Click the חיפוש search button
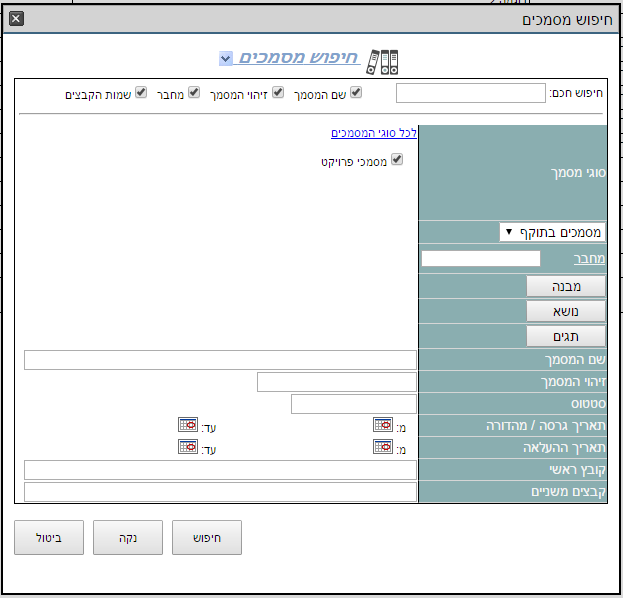Viewport: 623px width, 598px height. [x=207, y=537]
